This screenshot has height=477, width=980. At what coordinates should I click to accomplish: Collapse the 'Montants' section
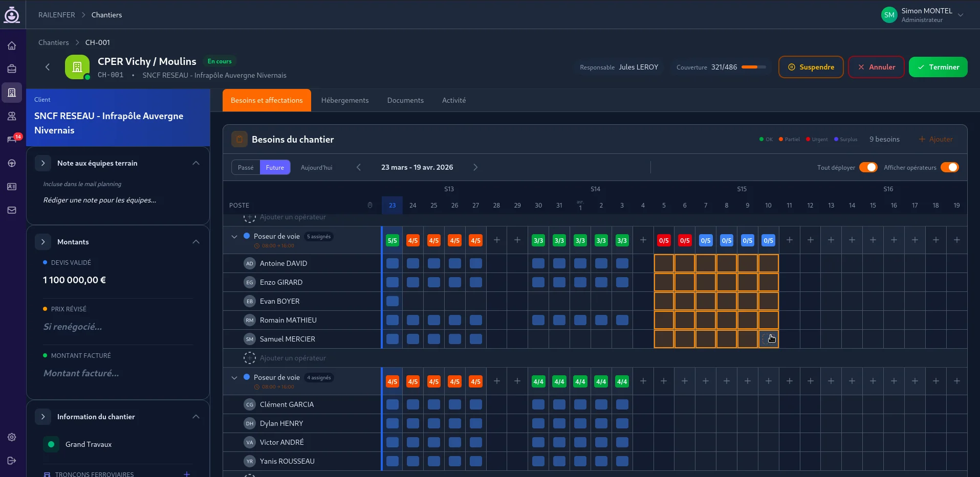pos(195,242)
